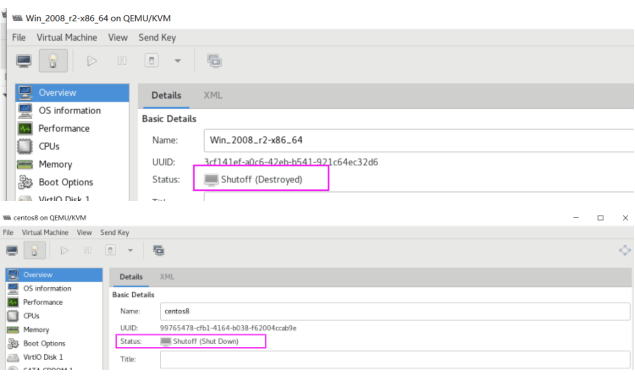Screen dimensions: 635x376
Task: Click the Shutoff (Destroyed) status text
Action: tap(262, 179)
